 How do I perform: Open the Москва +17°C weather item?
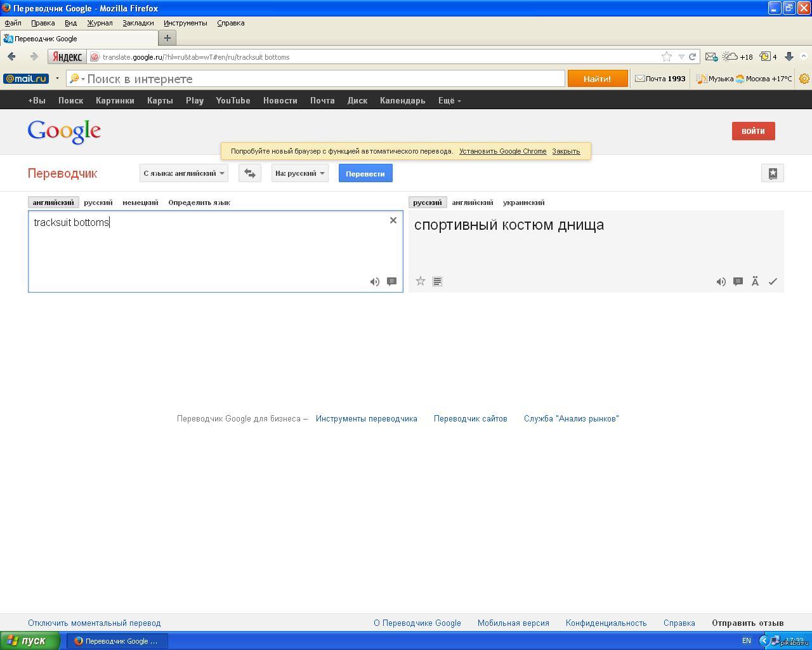pyautogui.click(x=764, y=79)
